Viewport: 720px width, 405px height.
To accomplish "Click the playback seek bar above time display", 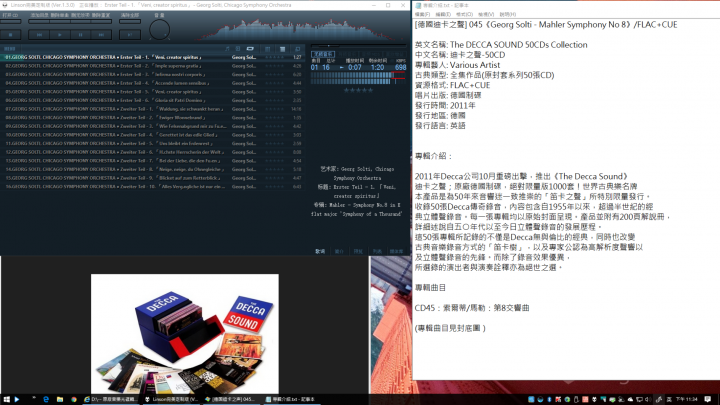I will (x=359, y=46).
